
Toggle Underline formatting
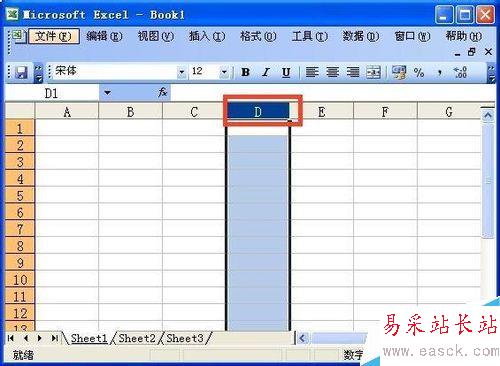[x=286, y=72]
